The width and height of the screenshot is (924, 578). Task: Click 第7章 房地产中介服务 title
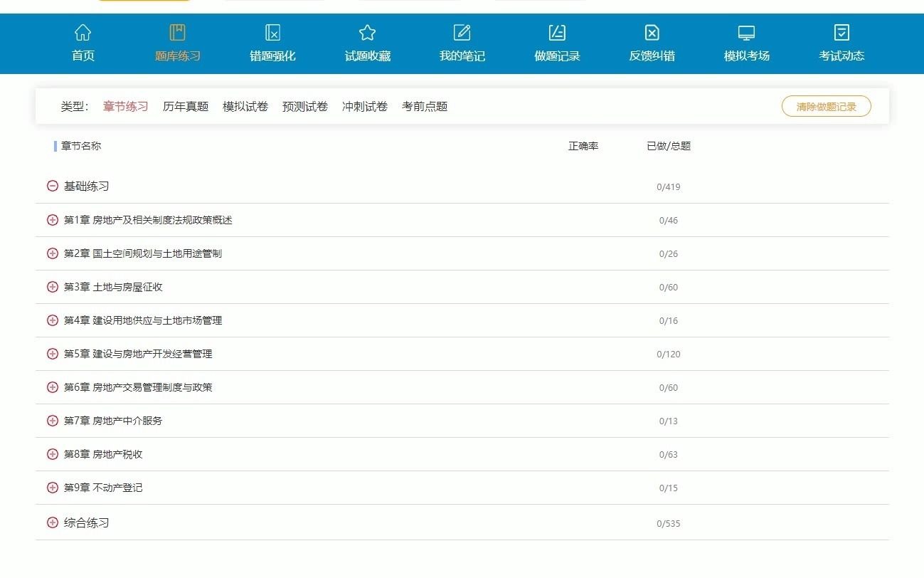tap(113, 421)
